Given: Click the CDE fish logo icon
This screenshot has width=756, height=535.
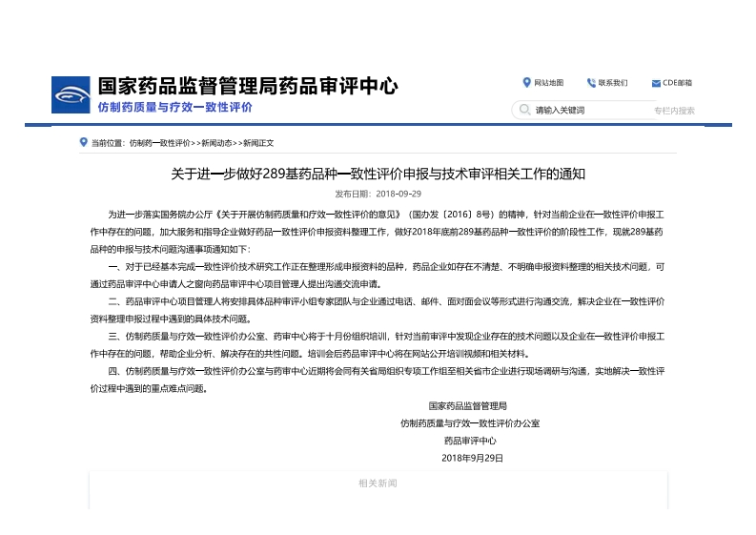Looking at the screenshot, I should (71, 94).
